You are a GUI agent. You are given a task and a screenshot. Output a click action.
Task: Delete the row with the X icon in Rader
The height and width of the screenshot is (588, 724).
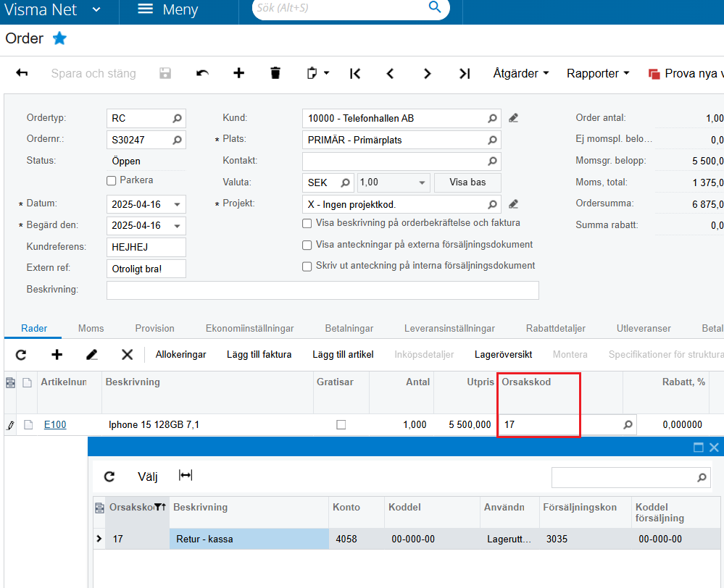(127, 354)
